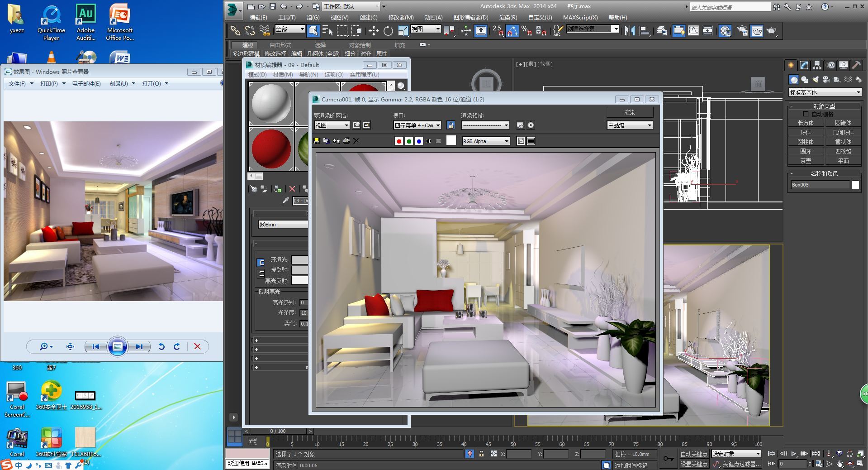This screenshot has height=470, width=868.
Task: Select the Link tool in main toolbar
Action: [x=235, y=31]
